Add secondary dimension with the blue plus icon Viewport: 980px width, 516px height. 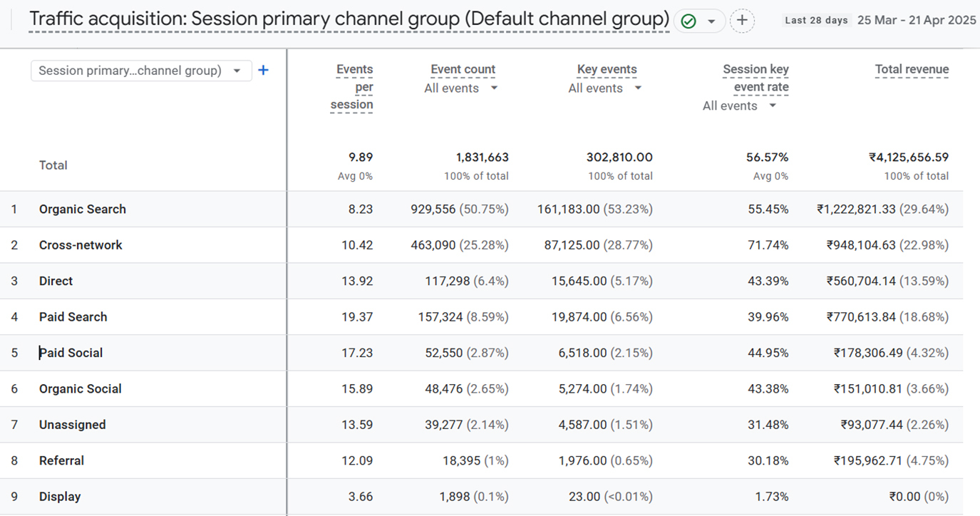263,70
